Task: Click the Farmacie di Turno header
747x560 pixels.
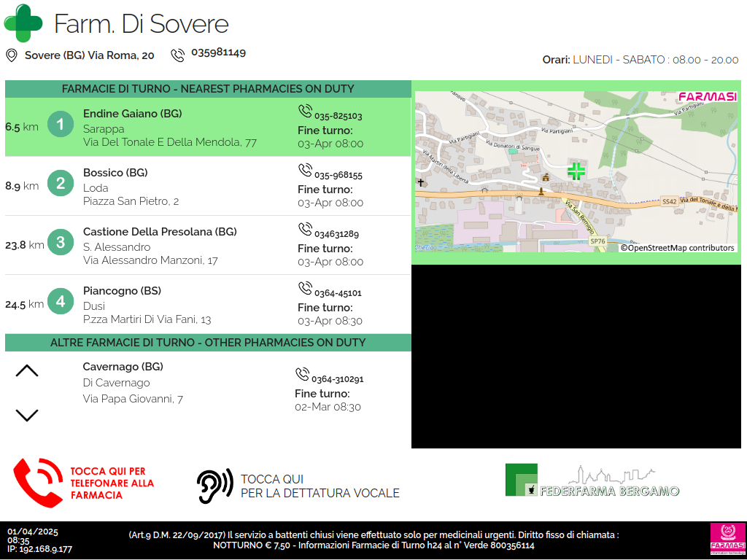Action: click(208, 89)
